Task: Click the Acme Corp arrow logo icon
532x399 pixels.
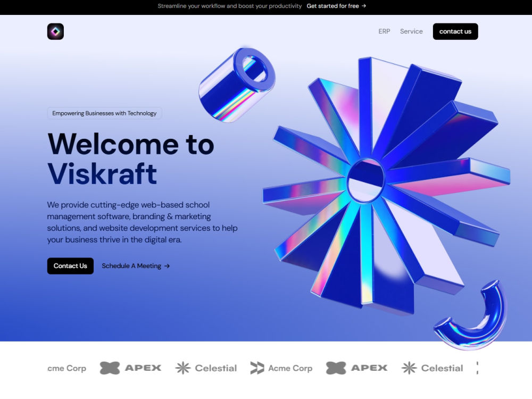Action: pyautogui.click(x=257, y=368)
